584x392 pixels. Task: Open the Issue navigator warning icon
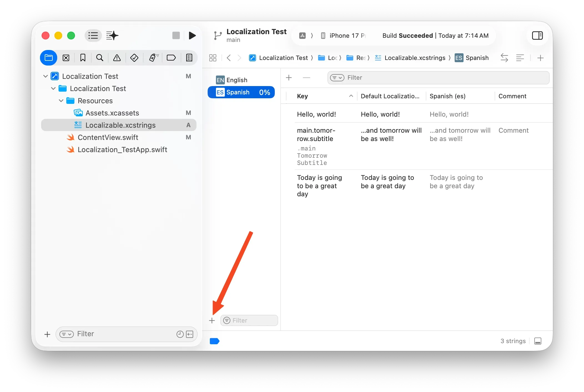117,58
